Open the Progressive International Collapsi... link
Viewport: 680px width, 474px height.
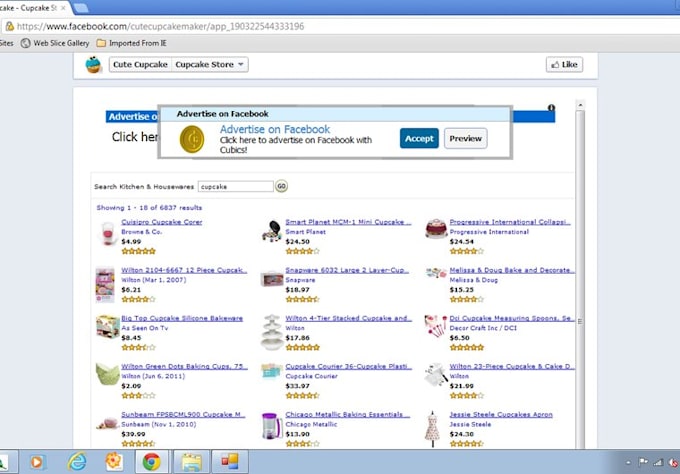[x=510, y=222]
